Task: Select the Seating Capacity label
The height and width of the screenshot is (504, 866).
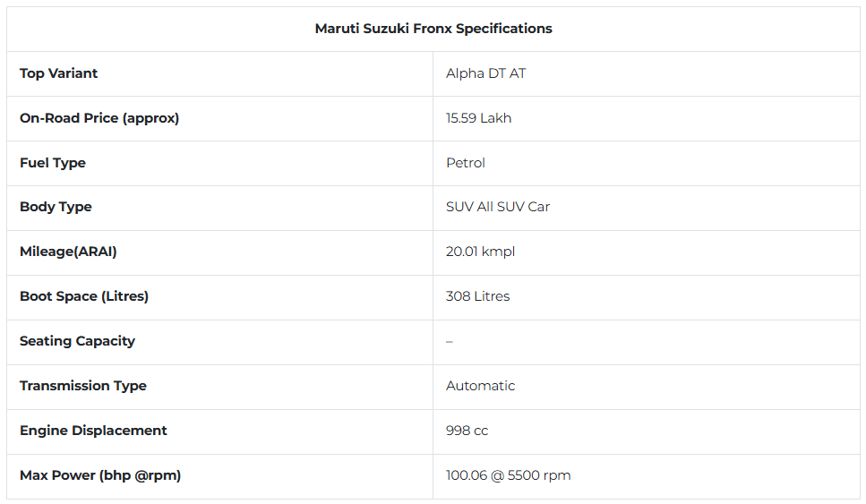Action: point(77,341)
